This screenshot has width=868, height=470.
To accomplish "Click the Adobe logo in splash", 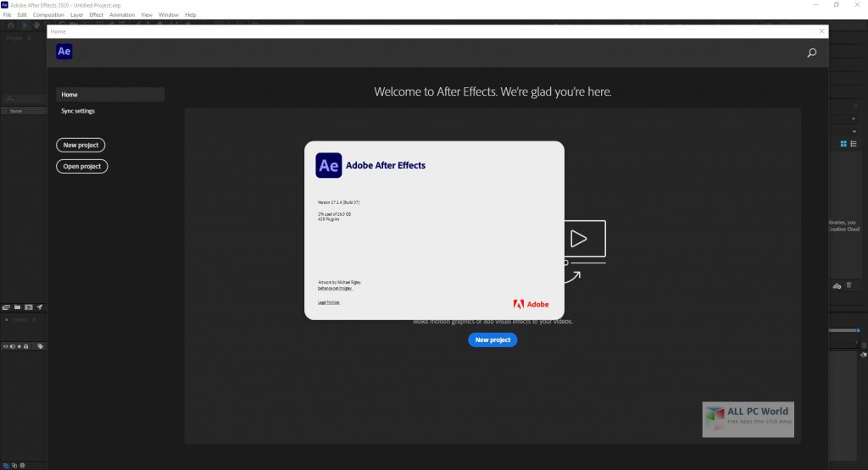I will pos(531,304).
